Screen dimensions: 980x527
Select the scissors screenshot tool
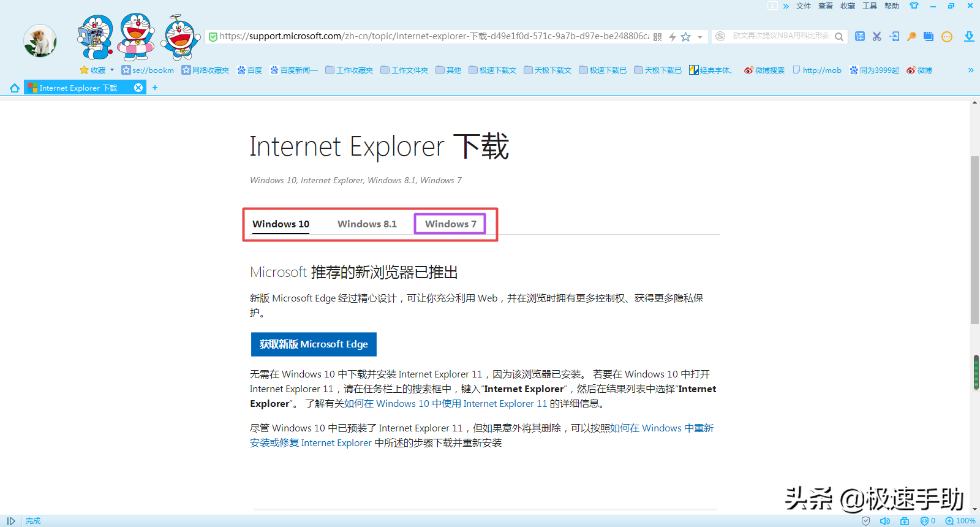click(877, 36)
